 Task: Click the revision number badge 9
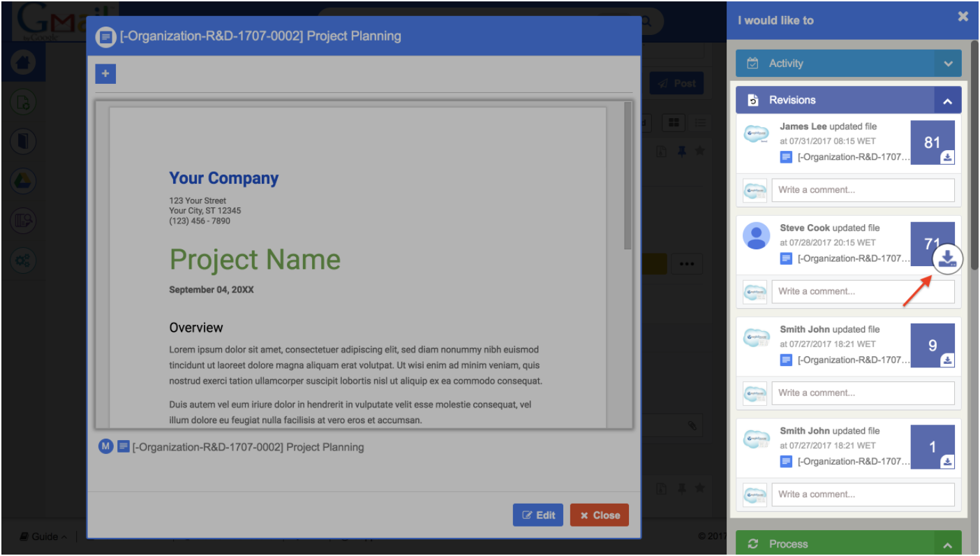[933, 345]
